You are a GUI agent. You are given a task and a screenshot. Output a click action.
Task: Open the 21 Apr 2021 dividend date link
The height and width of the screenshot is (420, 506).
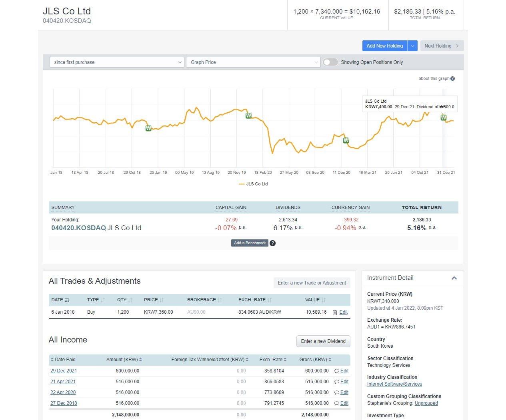coord(63,382)
